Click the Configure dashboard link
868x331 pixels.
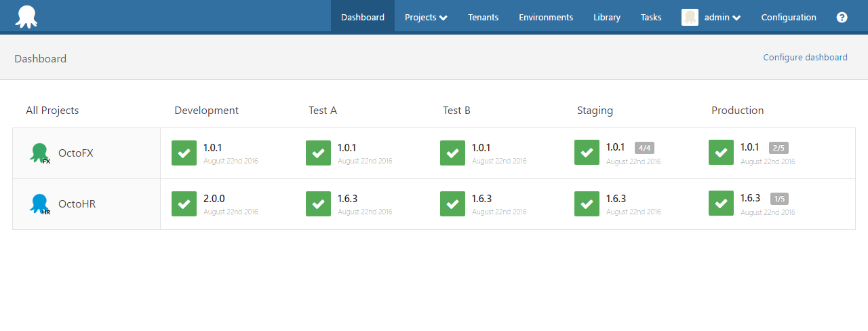click(x=806, y=58)
